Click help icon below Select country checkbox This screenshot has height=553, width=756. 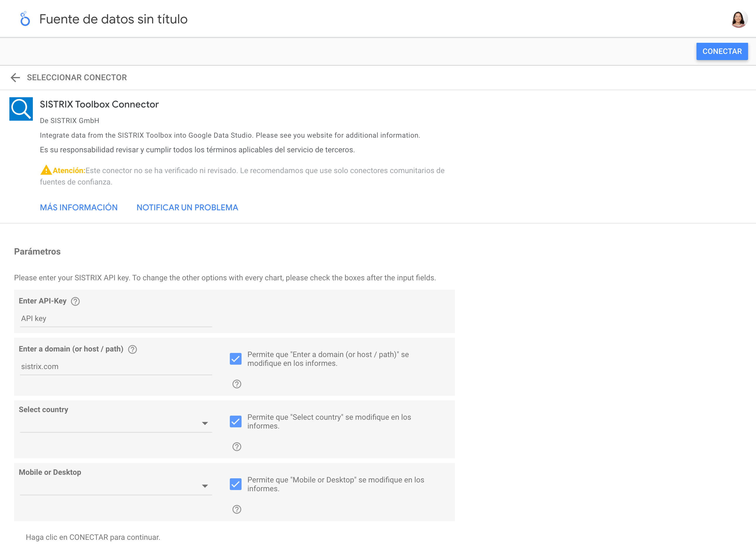coord(237,447)
